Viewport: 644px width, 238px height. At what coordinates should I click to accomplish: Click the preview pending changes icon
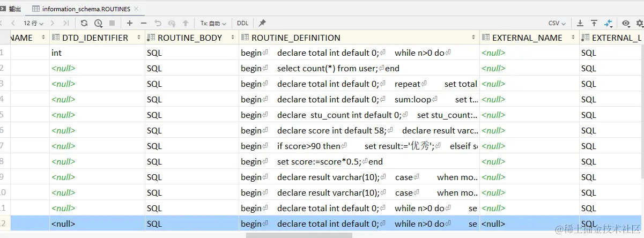[172, 23]
